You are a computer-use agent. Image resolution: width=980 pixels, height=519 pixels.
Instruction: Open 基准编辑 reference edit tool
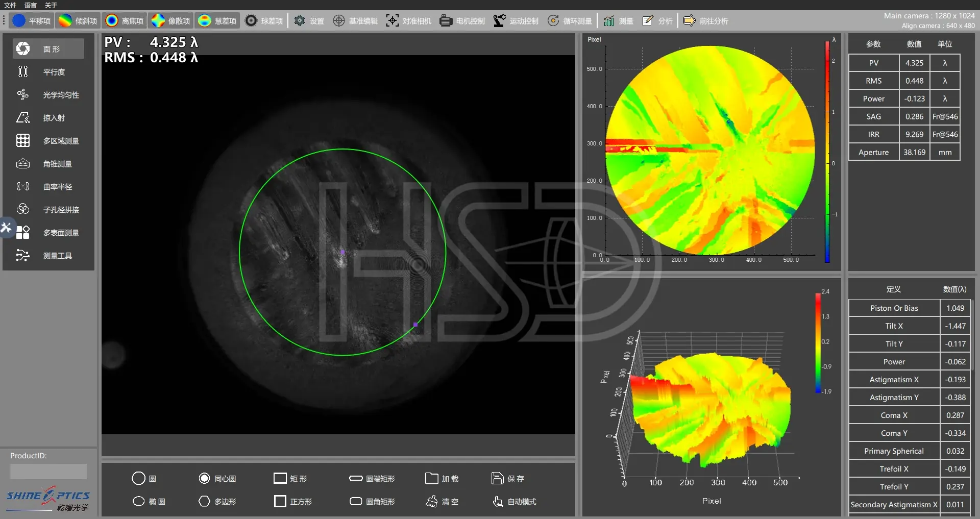click(x=355, y=21)
